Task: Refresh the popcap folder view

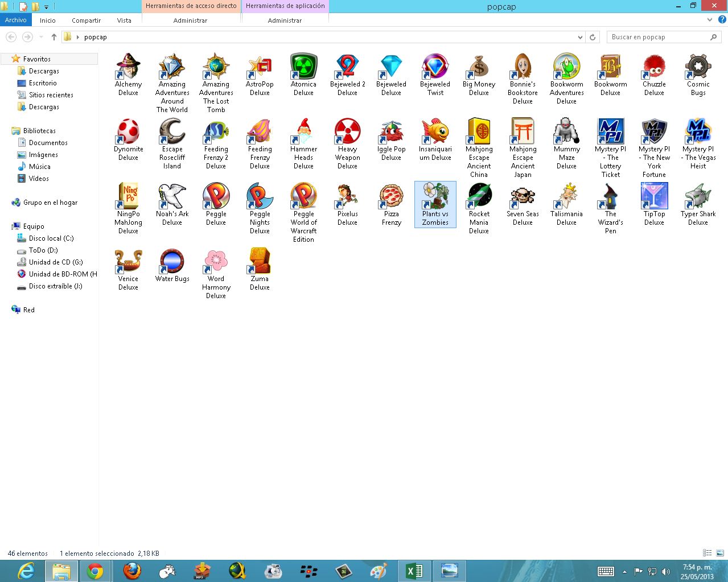Action: coord(593,37)
